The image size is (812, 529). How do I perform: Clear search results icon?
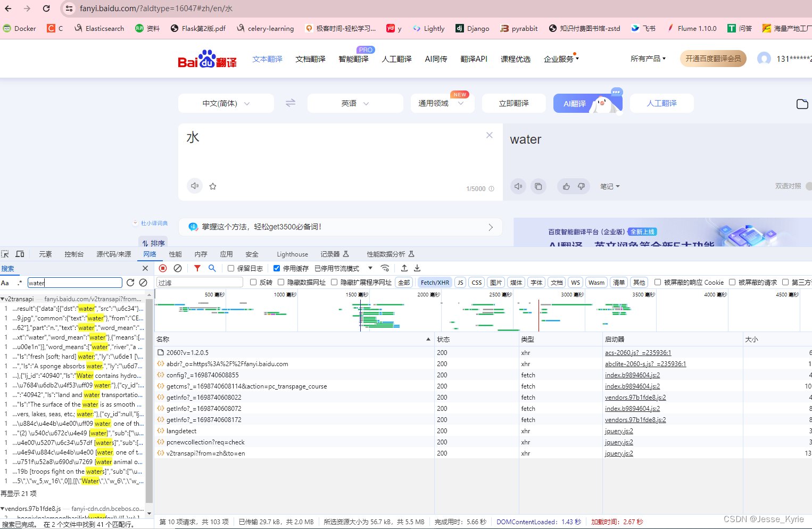tap(143, 283)
